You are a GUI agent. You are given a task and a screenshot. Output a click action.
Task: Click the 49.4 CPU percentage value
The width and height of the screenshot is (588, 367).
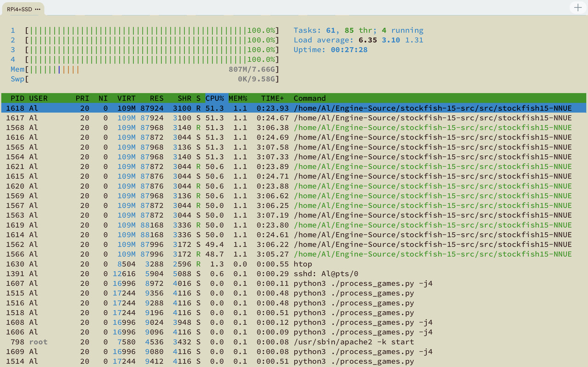click(x=215, y=244)
